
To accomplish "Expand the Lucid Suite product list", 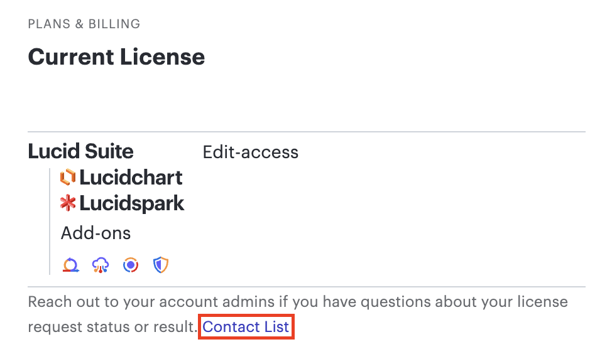I will click(80, 151).
